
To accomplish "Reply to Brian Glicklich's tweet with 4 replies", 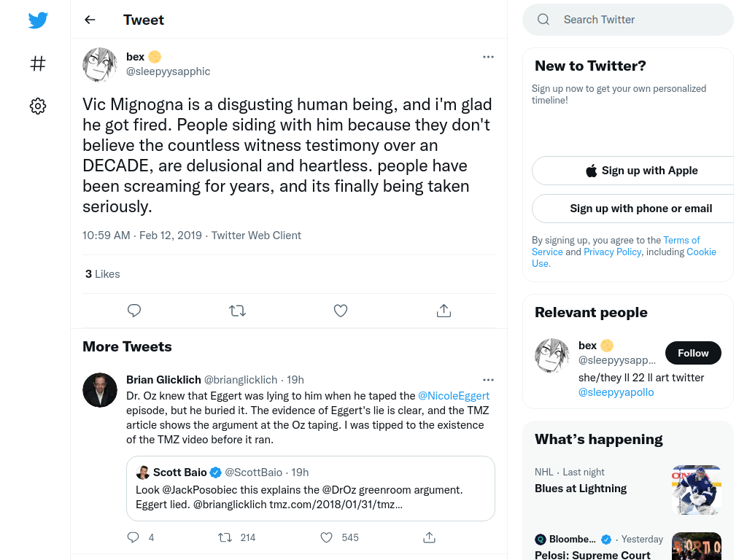I will pyautogui.click(x=141, y=537).
